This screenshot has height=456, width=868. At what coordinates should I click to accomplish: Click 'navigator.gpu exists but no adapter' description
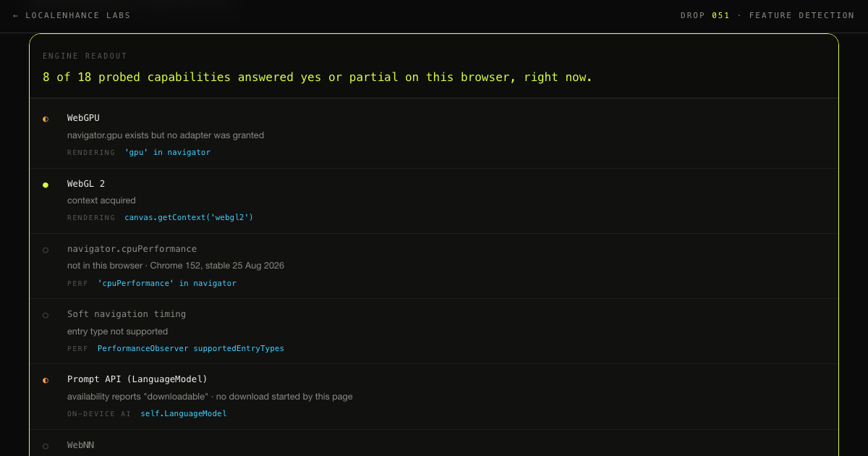pos(166,135)
